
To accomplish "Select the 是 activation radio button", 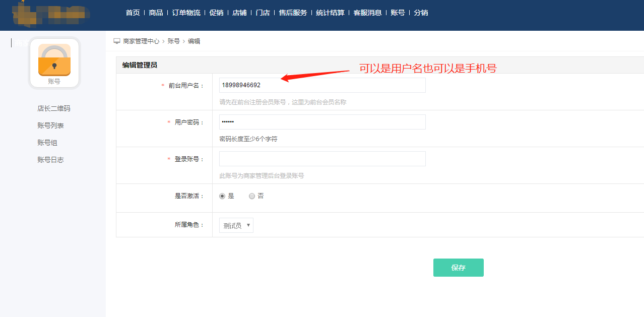I will click(x=222, y=196).
